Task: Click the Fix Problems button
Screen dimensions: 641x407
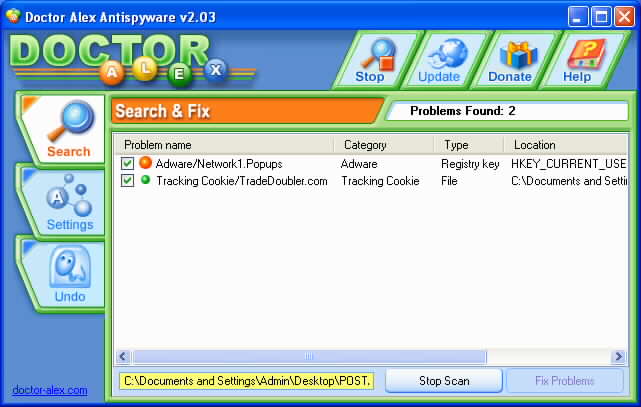Action: pyautogui.click(x=565, y=381)
